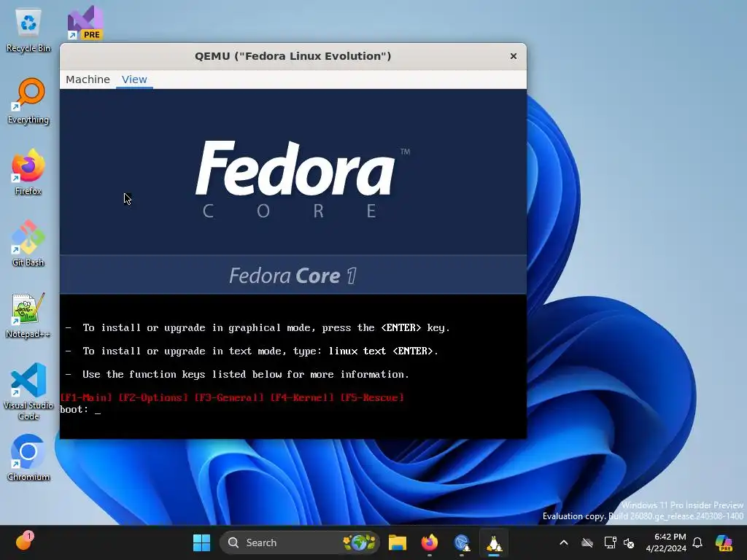Select the Visual Studio Preview desktop shortcut
The width and height of the screenshot is (747, 560).
tap(85, 23)
